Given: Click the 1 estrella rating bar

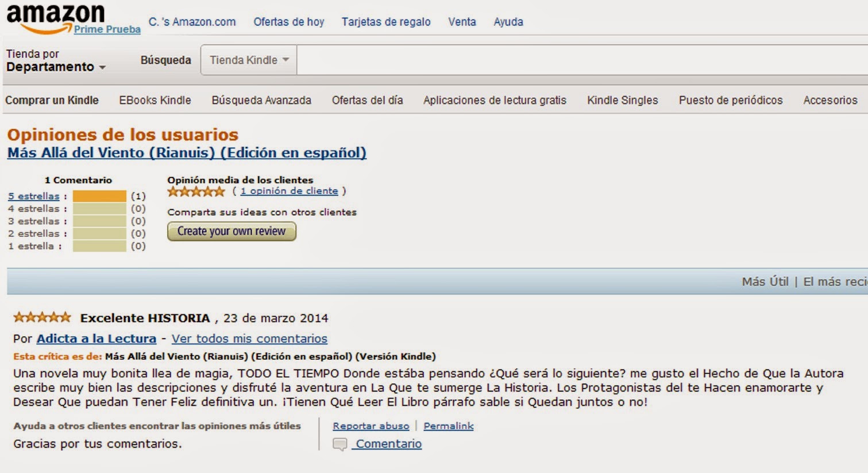Looking at the screenshot, I should [x=99, y=246].
